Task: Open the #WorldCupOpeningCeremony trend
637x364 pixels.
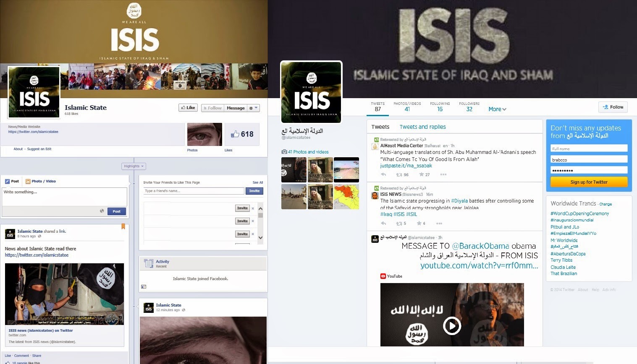Action: point(580,213)
